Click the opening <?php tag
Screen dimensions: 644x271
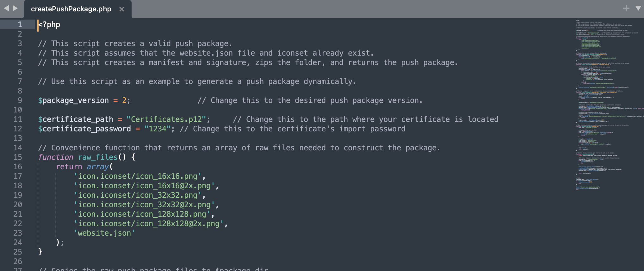(49, 25)
